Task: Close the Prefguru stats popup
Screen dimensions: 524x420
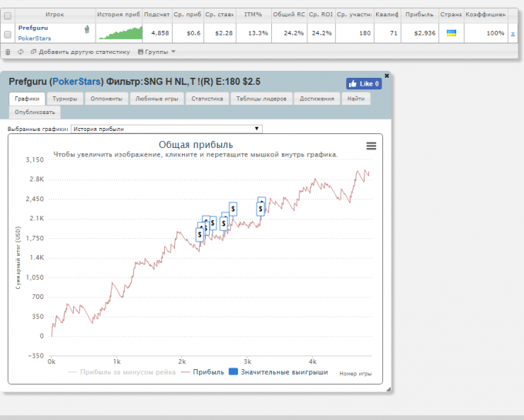Action: click(x=387, y=76)
